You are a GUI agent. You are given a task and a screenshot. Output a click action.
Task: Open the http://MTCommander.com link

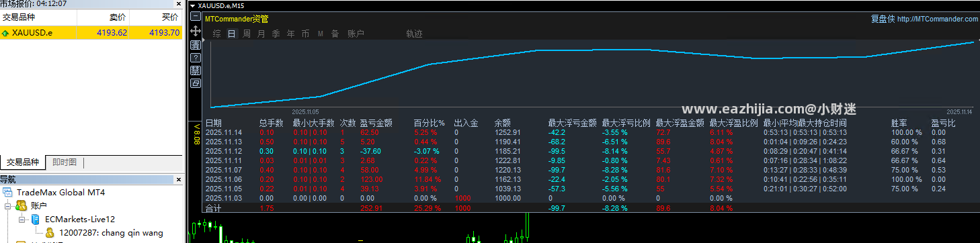coord(938,19)
